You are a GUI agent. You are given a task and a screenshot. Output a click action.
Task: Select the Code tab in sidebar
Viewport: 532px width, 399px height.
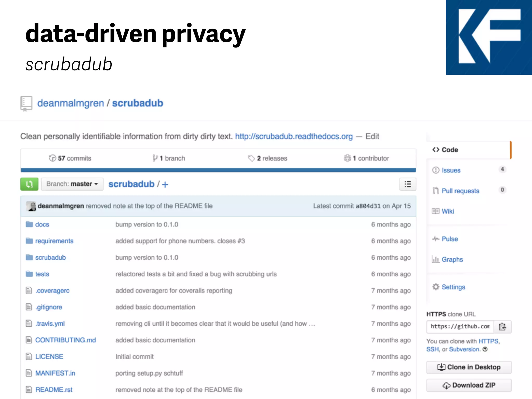[469, 150]
